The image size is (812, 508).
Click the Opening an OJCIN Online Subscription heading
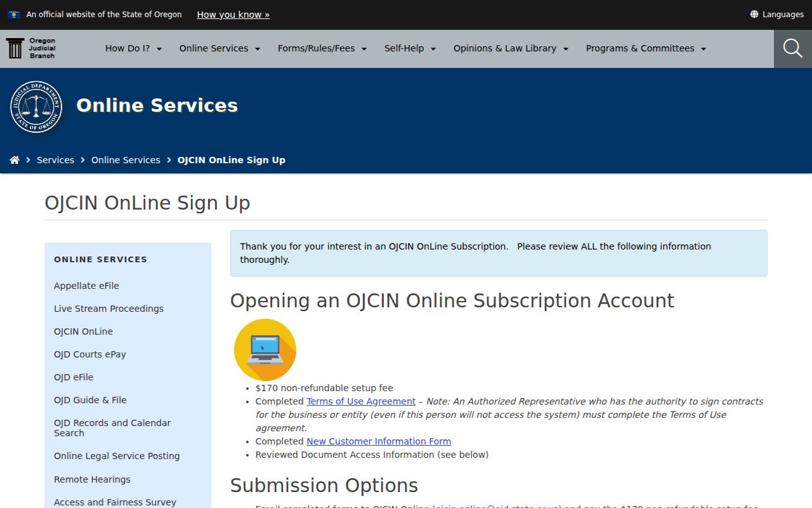[452, 300]
